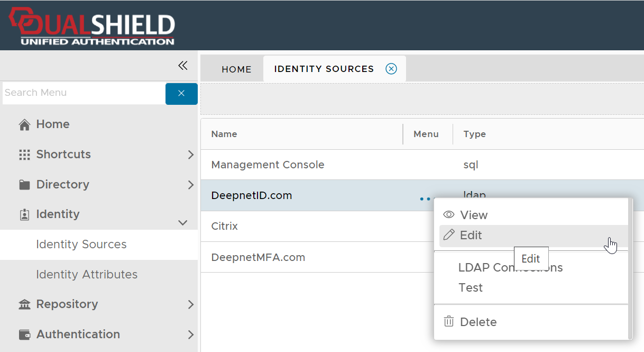Select Delete in the context menu
The width and height of the screenshot is (644, 352).
[478, 322]
